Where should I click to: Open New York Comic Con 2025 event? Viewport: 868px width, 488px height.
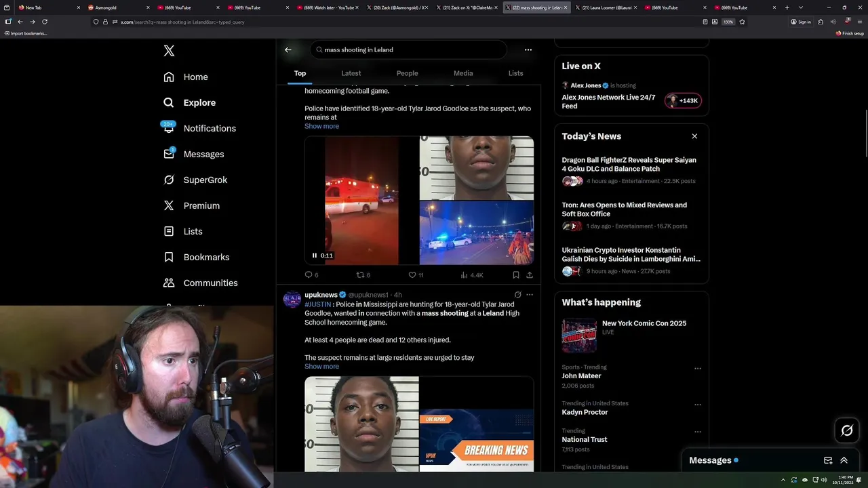[631, 334]
